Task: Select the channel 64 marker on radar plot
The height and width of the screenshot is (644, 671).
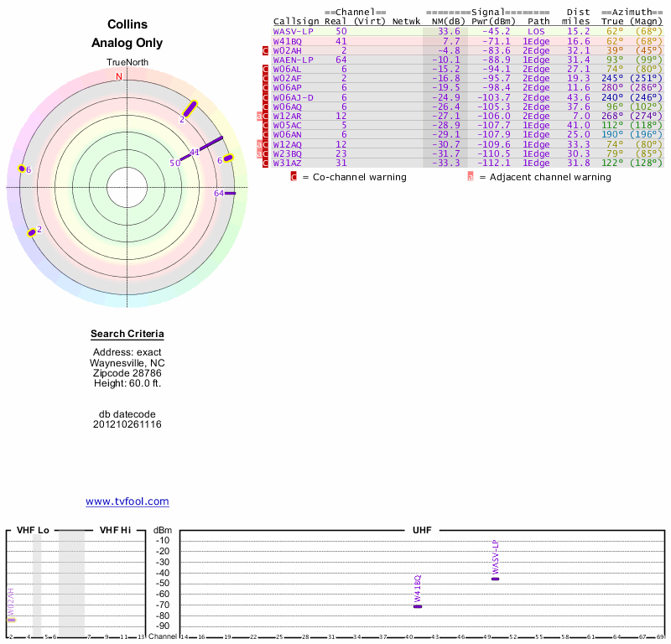Action: [231, 193]
